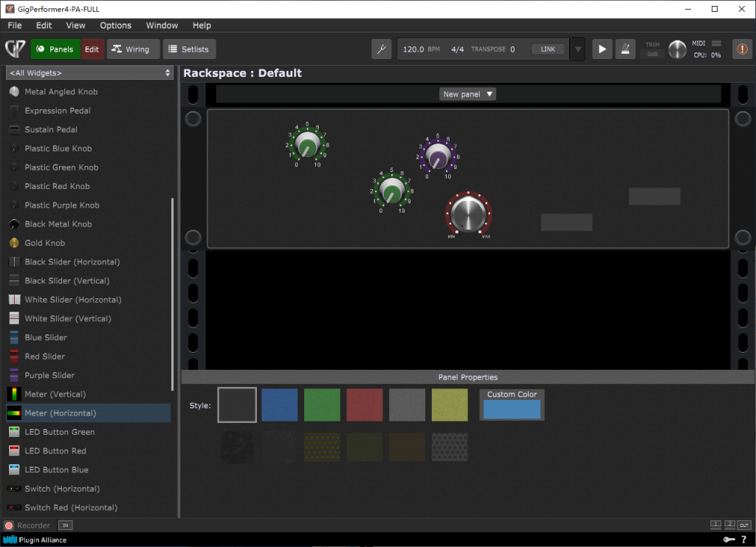Select the Meter (Horizontal) widget
Screen dimensions: 756x547
(89, 413)
